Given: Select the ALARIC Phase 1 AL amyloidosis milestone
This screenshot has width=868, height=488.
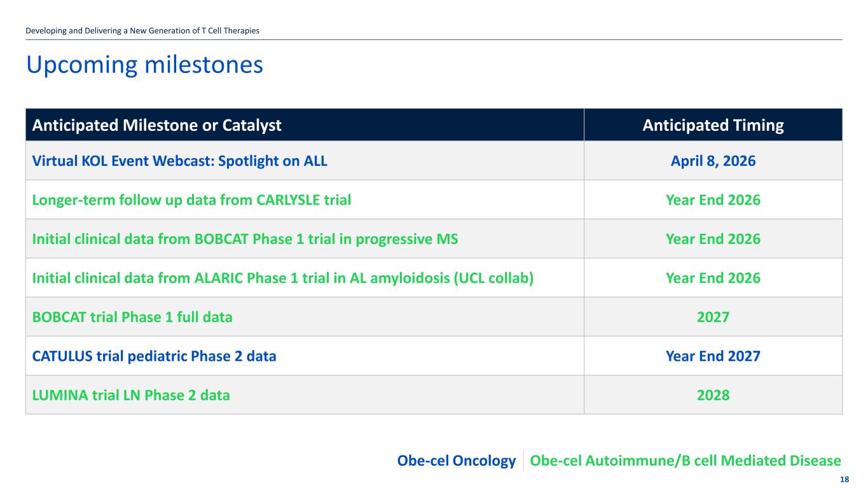Looking at the screenshot, I should (x=282, y=278).
